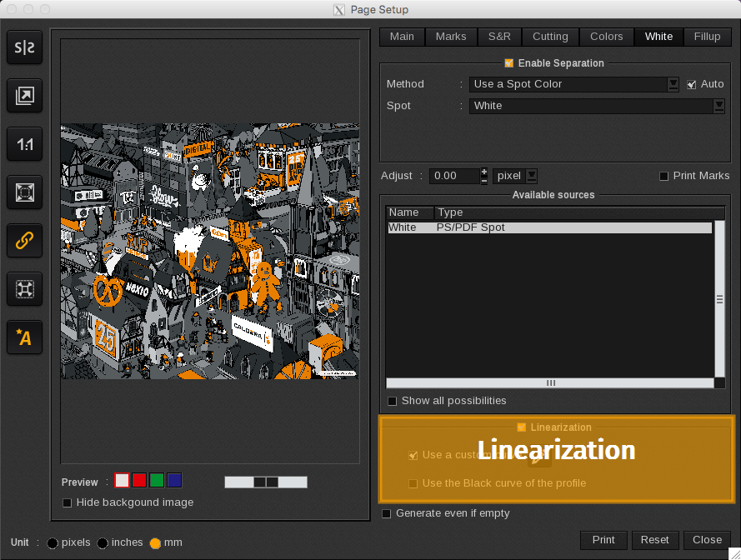Image resolution: width=741 pixels, height=560 pixels.
Task: Click the 1:1 actual size icon
Action: click(25, 145)
